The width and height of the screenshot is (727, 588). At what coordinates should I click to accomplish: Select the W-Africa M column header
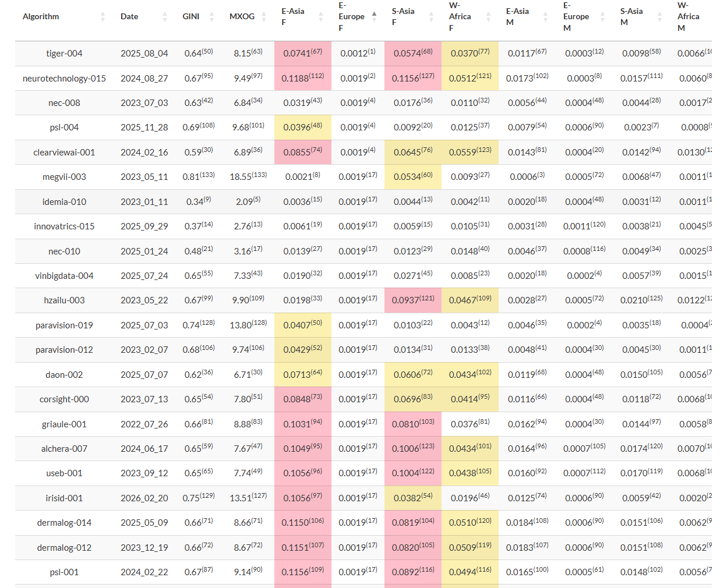point(689,17)
